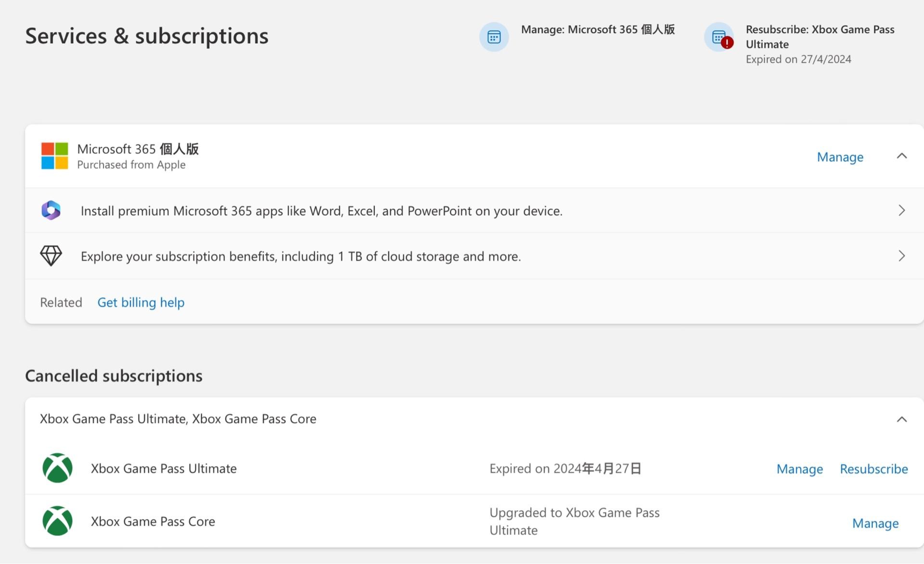924x564 pixels.
Task: Click the Xbox Game Pass Ultimate icon
Action: pyautogui.click(x=57, y=468)
